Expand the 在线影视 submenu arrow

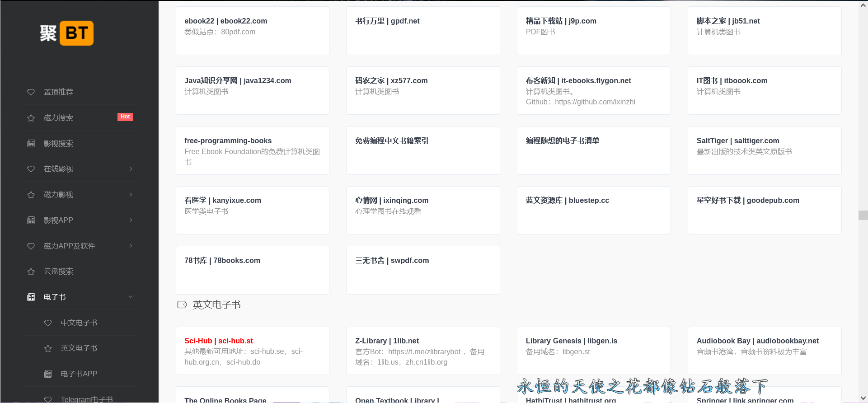pyautogui.click(x=131, y=169)
